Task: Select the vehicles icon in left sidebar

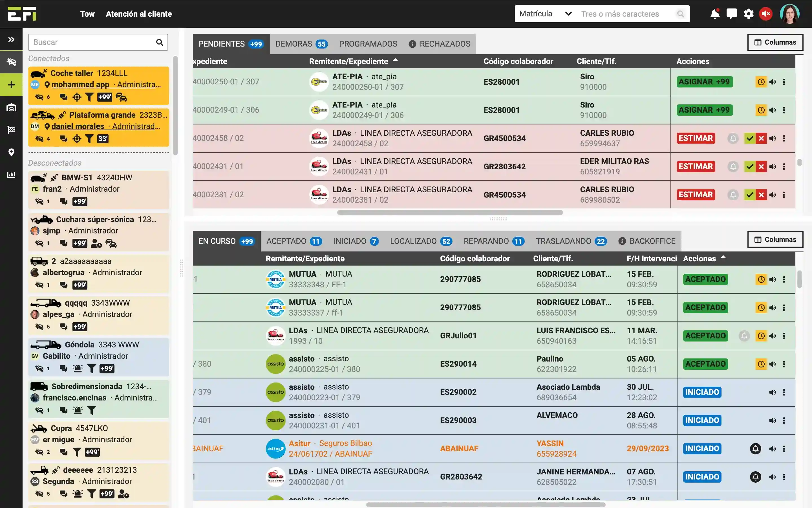Action: (x=11, y=62)
